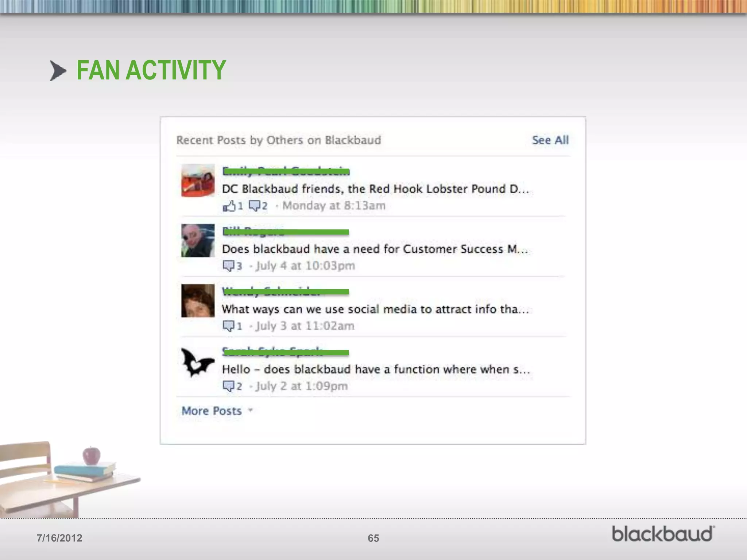Click comment icon on 'Hello – does blackbaud' post
This screenshot has width=747, height=560.
[228, 386]
